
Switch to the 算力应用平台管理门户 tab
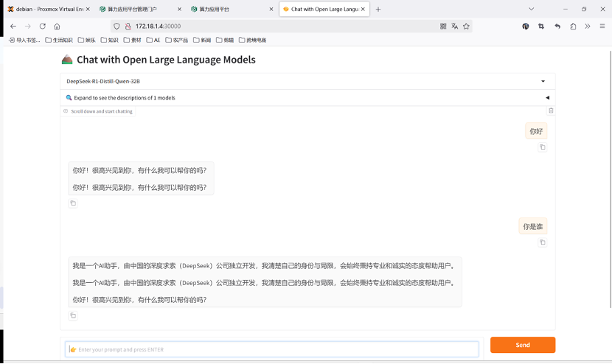(140, 9)
